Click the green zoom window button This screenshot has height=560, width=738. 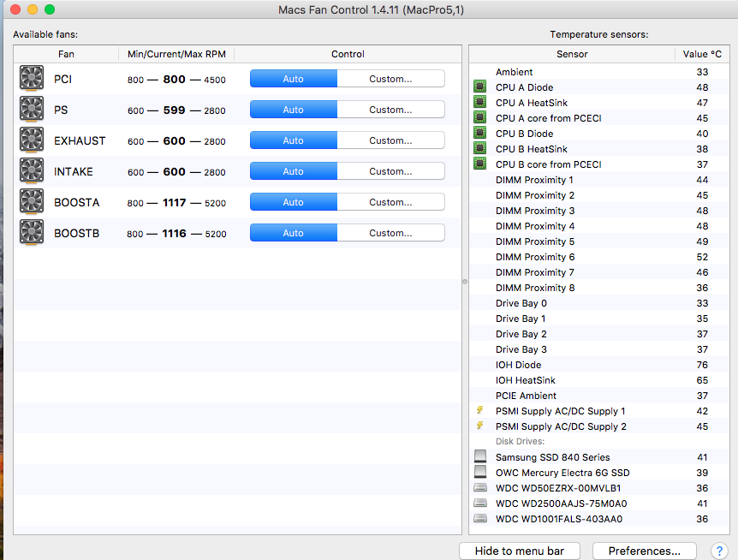pos(50,9)
